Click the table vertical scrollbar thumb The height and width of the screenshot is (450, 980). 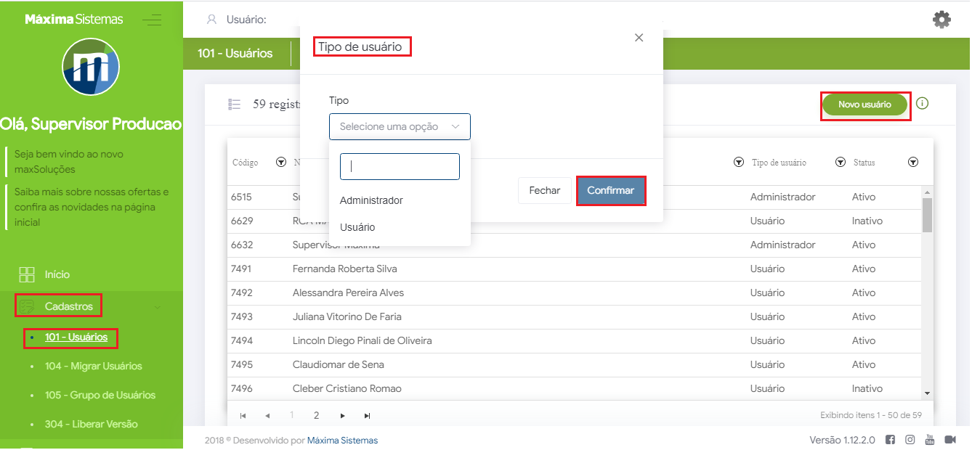926,214
